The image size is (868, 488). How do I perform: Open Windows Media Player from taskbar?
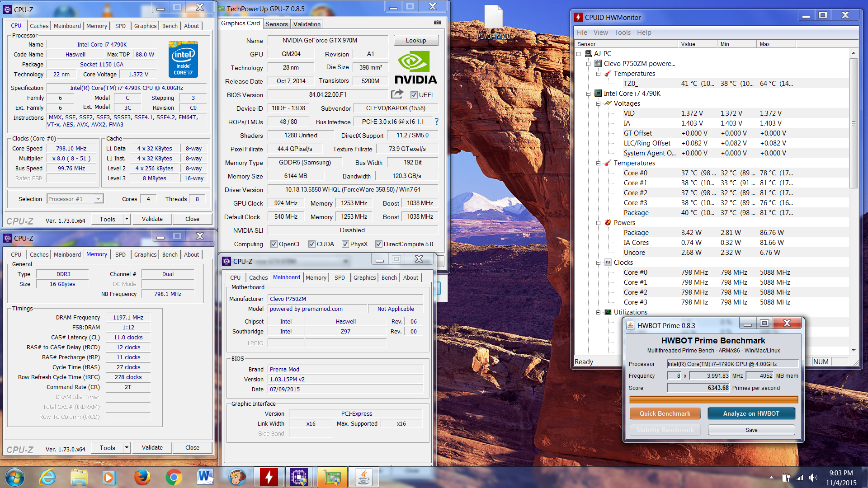[x=108, y=477]
